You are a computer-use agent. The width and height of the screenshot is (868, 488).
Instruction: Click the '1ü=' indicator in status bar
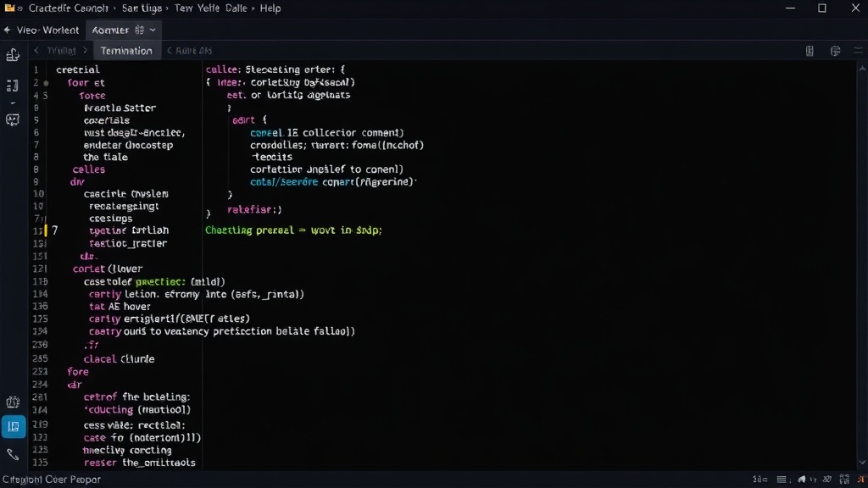click(759, 480)
